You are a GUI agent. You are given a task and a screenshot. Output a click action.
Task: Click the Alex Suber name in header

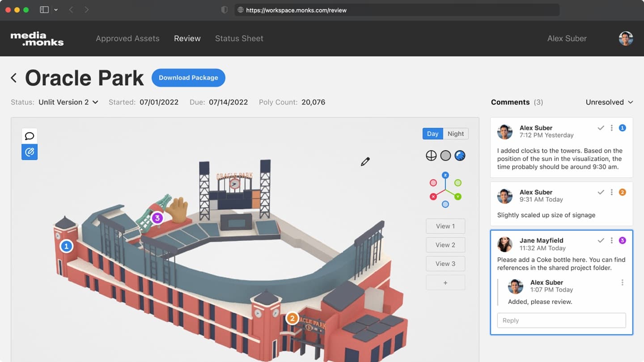coord(567,38)
